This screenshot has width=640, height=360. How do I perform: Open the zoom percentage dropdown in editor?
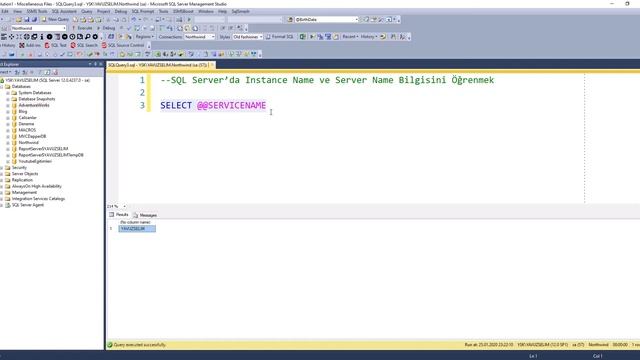[x=124, y=207]
